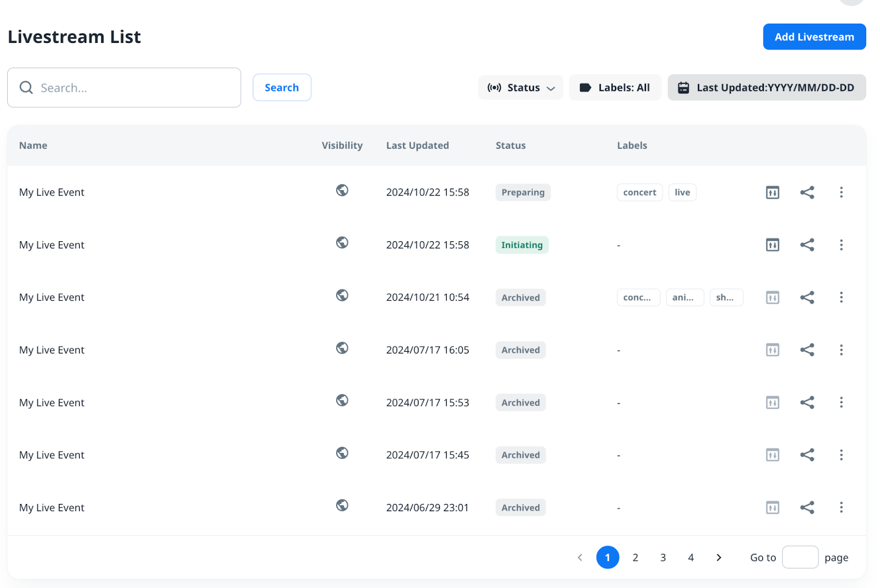Open three-dot menu for 2024/06/29 livestream
The image size is (880, 588).
point(841,507)
